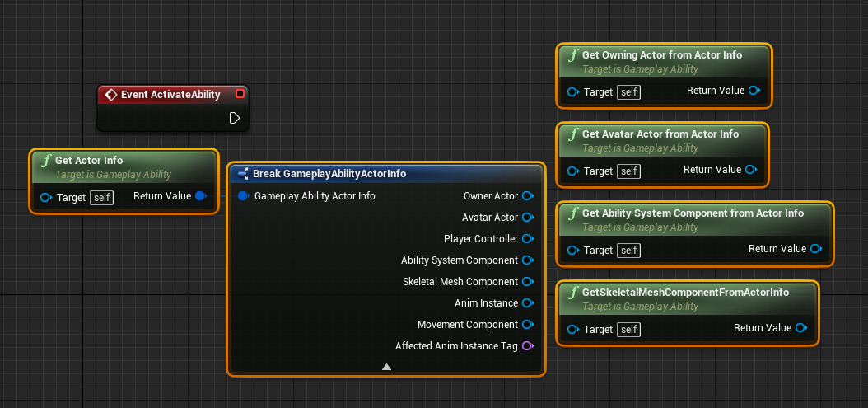Select the Event ActivateAbility node title
The height and width of the screenshot is (408, 868).
tap(170, 94)
